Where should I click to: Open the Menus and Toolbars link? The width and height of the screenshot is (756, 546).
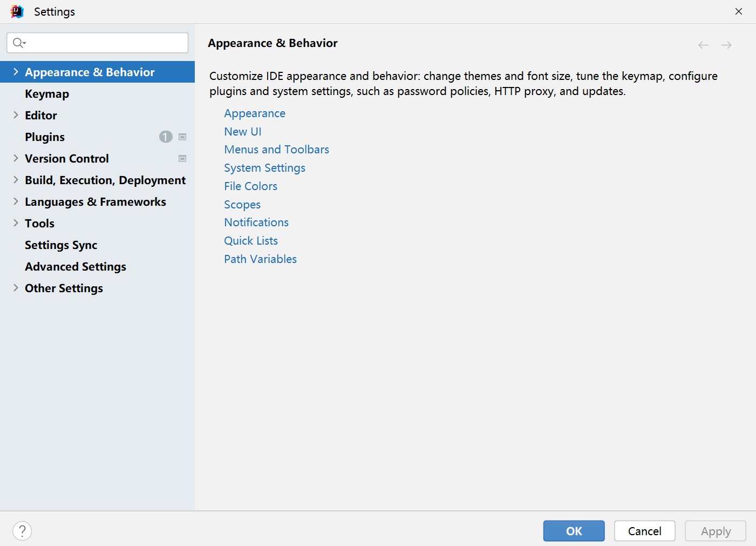click(276, 150)
